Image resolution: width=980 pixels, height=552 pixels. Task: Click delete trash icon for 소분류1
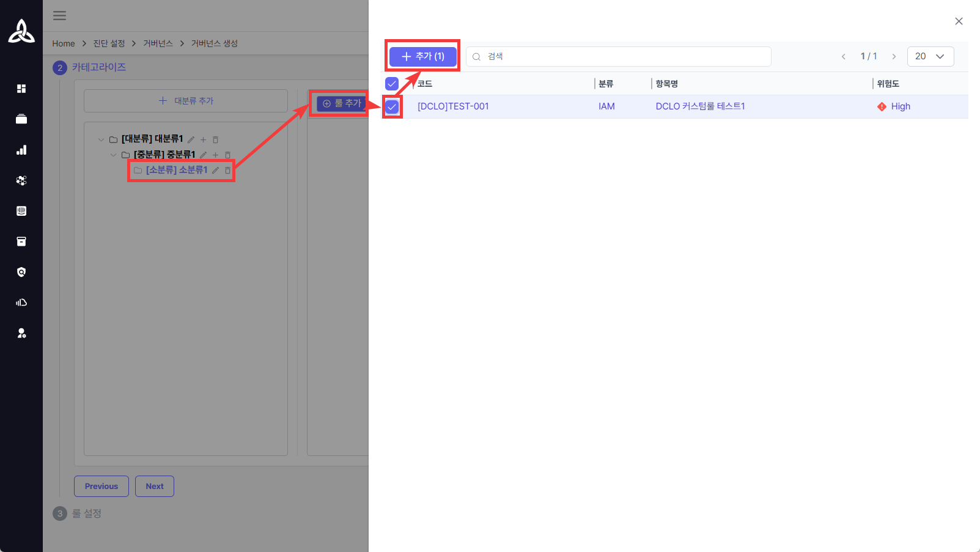(227, 171)
